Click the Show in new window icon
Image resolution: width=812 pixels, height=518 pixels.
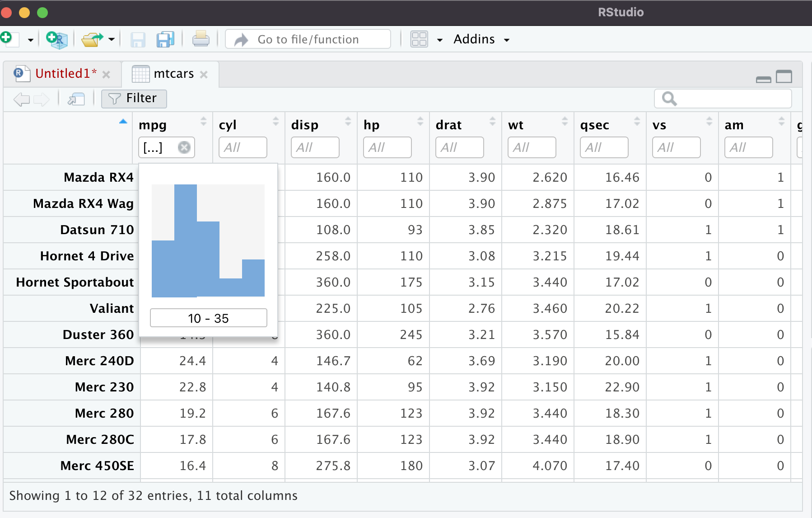76,99
